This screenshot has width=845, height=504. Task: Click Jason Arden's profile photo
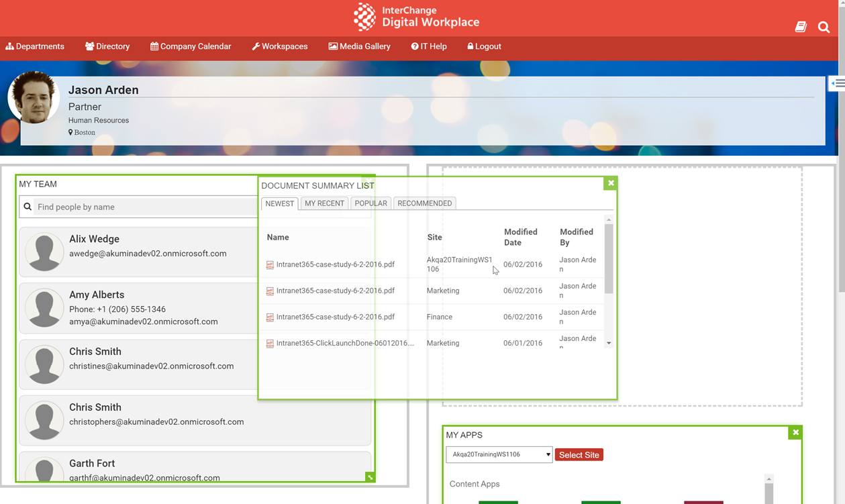tap(34, 97)
